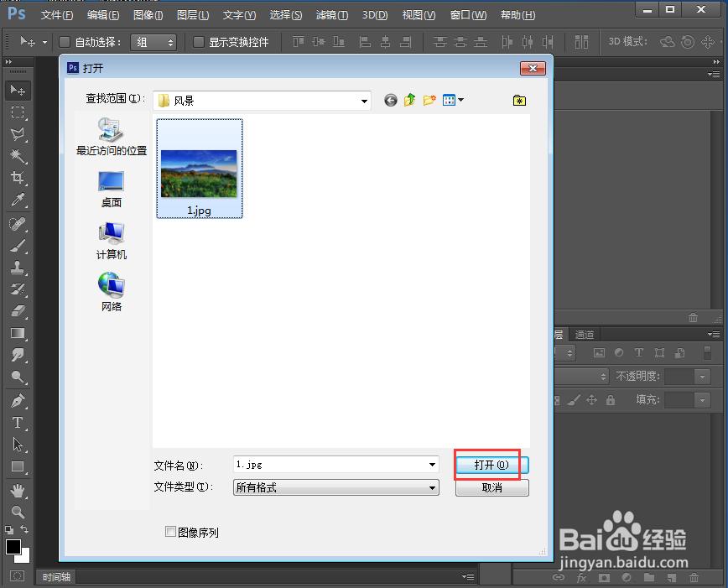The height and width of the screenshot is (588, 728).
Task: Expand the 文件名 combo box arrow
Action: pos(432,465)
